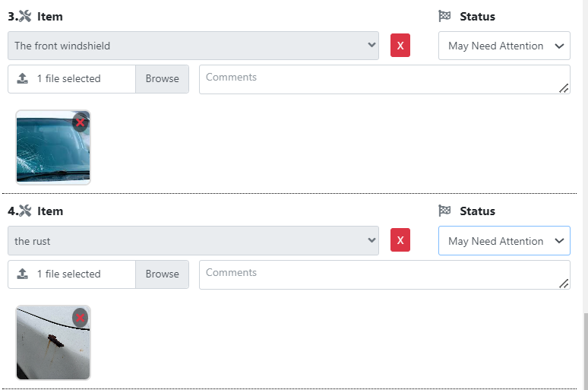The height and width of the screenshot is (390, 588).
Task: Remove the cracked windshield photo with its red X
Action: (80, 122)
